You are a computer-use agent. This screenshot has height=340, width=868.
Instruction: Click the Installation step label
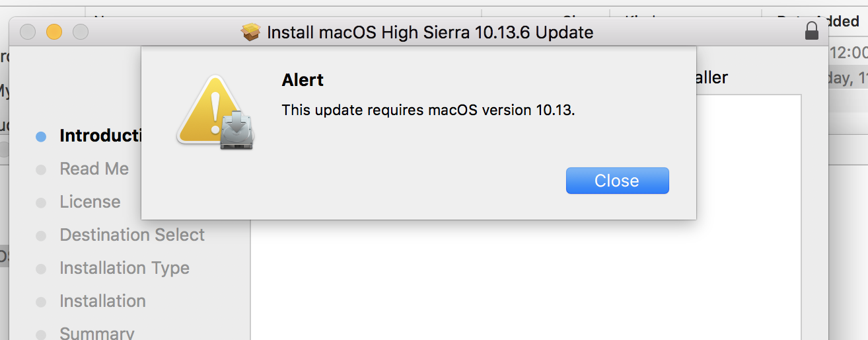click(102, 301)
